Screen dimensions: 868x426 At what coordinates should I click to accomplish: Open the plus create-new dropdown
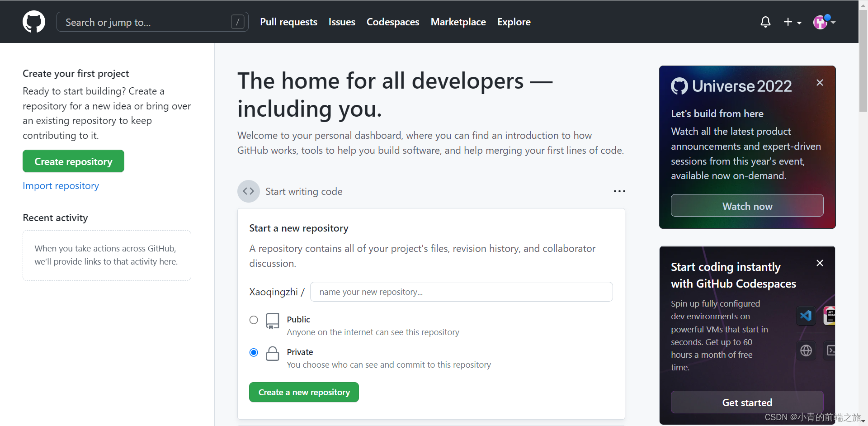click(793, 22)
